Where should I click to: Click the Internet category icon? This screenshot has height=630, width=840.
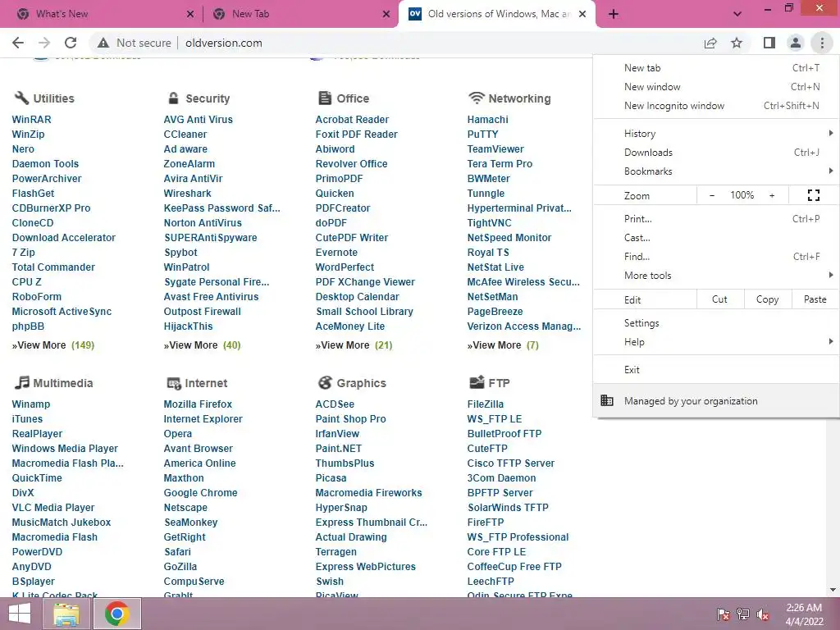(x=174, y=383)
